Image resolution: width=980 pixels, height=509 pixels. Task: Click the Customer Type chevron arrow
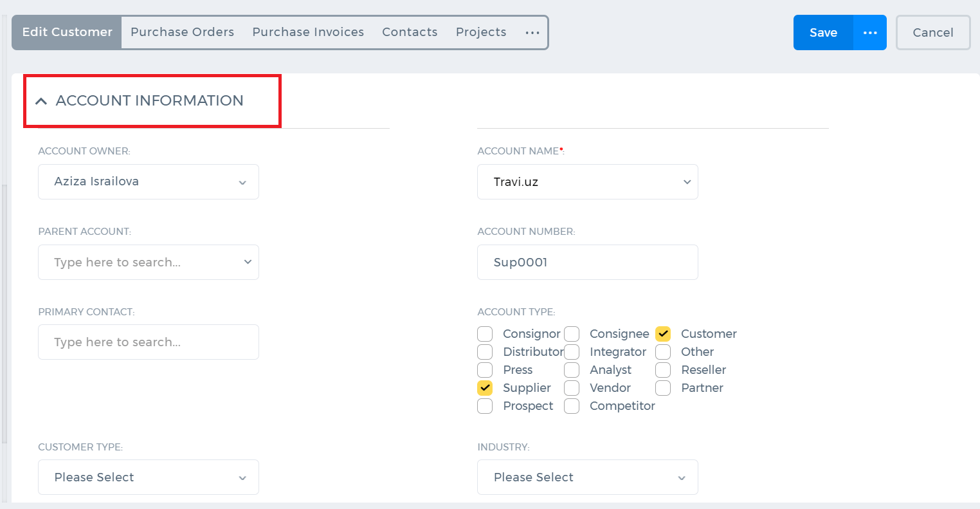(242, 478)
